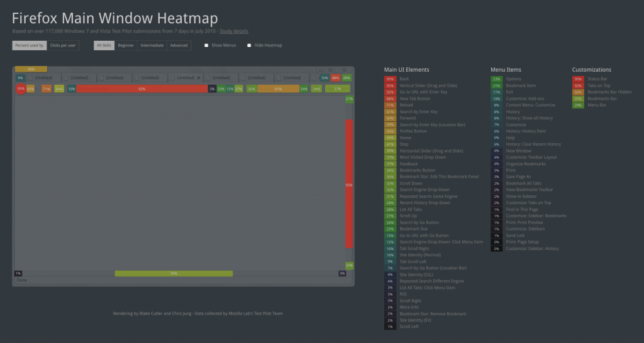Click 'Repeated Search Same Engine' legend entry
The image size is (644, 343).
[x=428, y=196]
